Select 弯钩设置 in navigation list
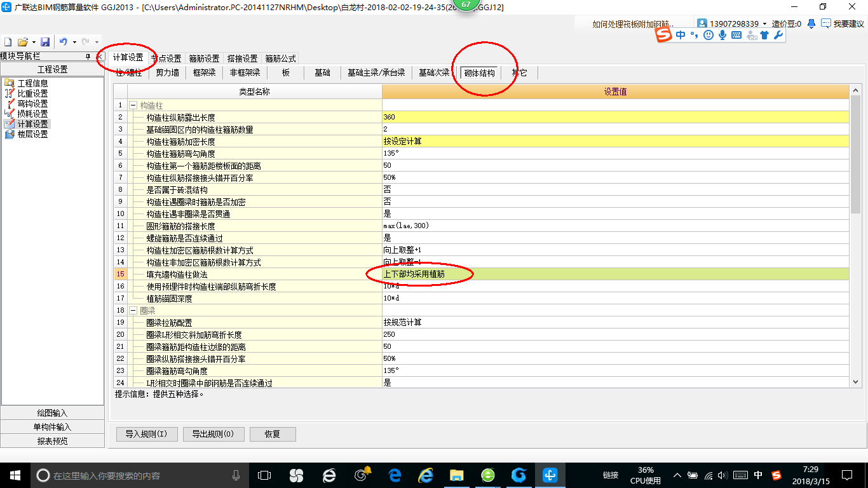Screen dimensions: 868x488 32,104
